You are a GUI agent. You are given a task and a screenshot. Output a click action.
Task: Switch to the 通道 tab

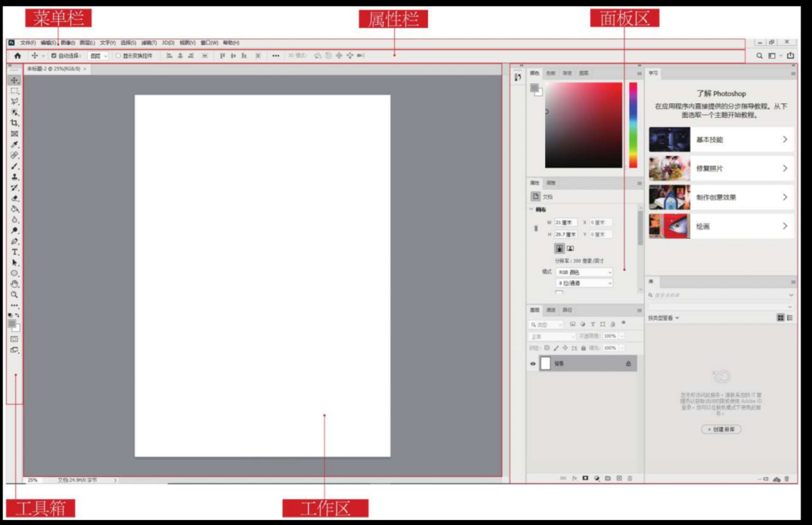550,310
